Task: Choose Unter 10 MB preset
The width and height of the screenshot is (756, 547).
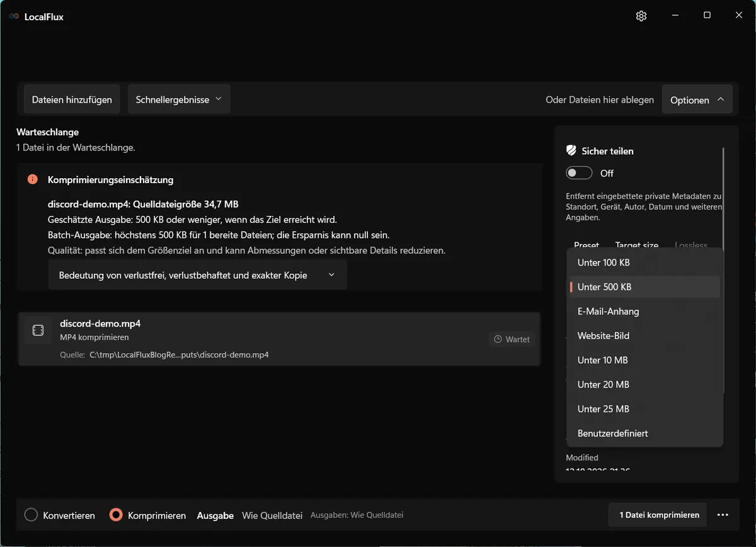Action: [x=644, y=360]
